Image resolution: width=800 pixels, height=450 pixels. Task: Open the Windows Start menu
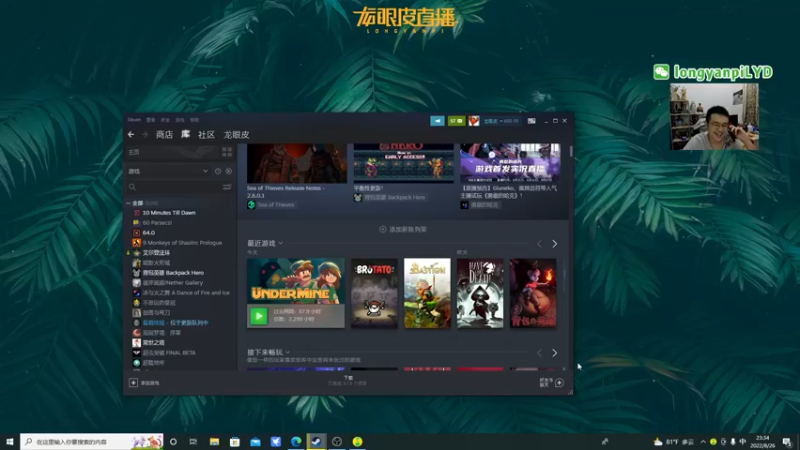[9, 441]
